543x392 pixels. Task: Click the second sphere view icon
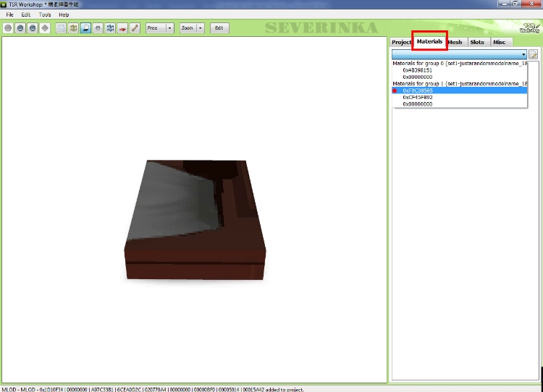click(20, 28)
